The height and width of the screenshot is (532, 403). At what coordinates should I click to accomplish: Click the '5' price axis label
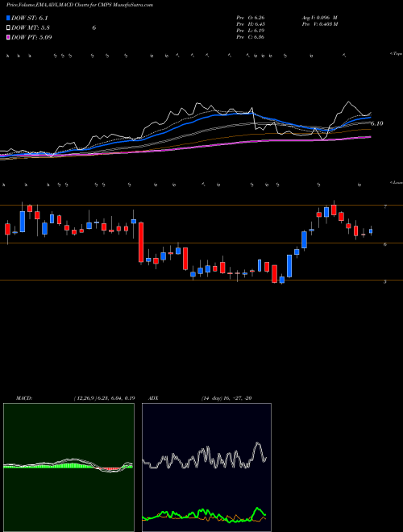click(x=385, y=281)
